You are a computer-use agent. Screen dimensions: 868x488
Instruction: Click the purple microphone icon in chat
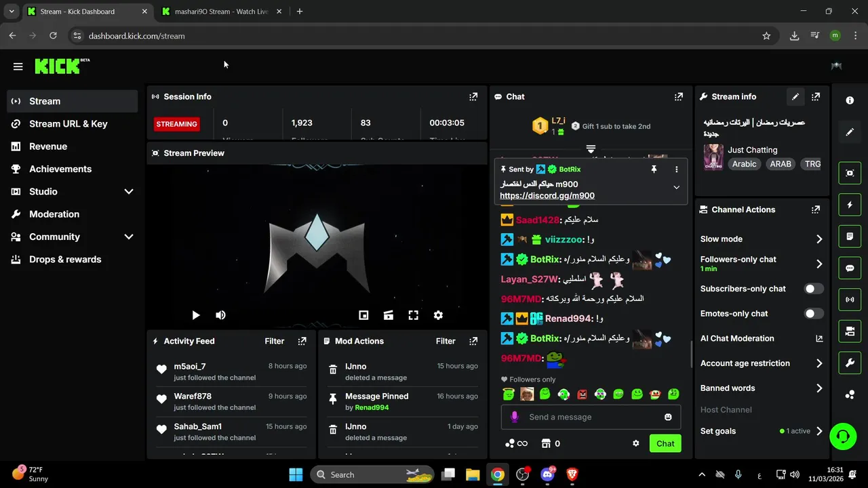[x=515, y=417]
